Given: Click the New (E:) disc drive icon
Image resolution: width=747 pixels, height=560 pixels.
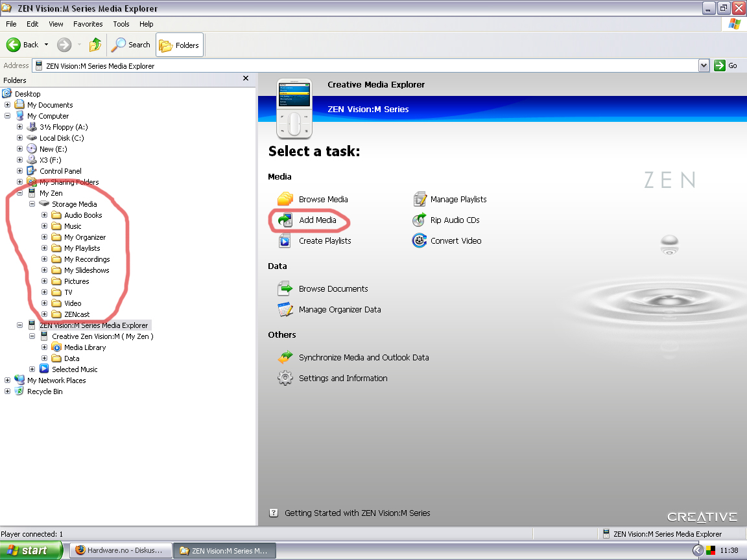Looking at the screenshot, I should click(32, 148).
